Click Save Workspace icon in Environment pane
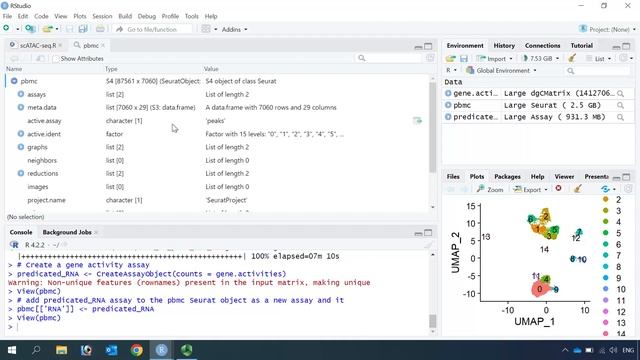 click(x=464, y=59)
